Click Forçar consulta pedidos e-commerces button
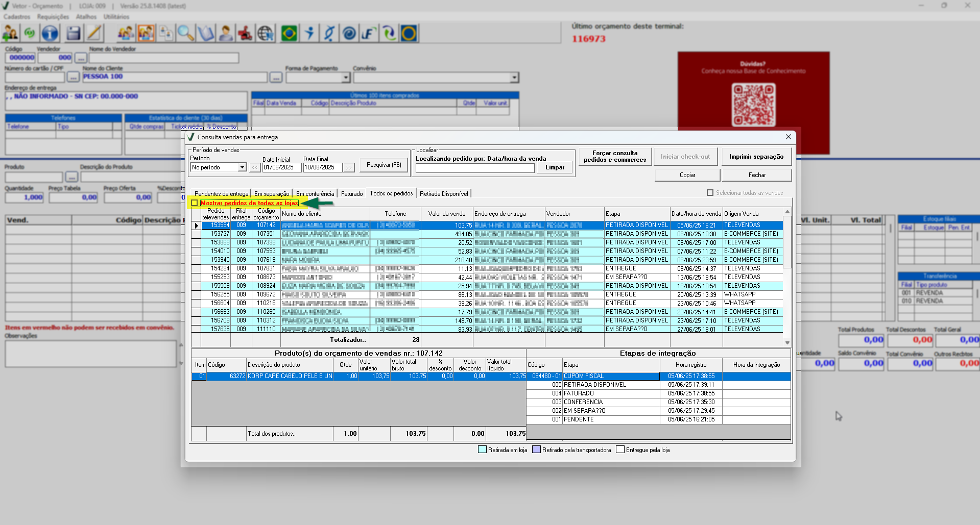The image size is (980, 525). tap(615, 156)
